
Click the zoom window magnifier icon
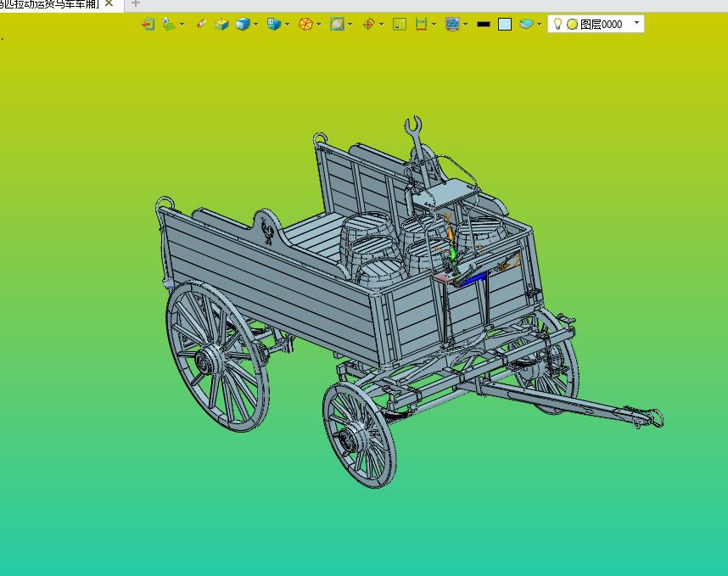[337, 24]
